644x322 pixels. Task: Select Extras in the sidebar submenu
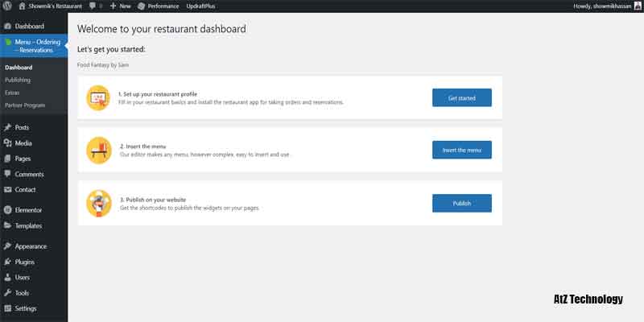(14, 93)
